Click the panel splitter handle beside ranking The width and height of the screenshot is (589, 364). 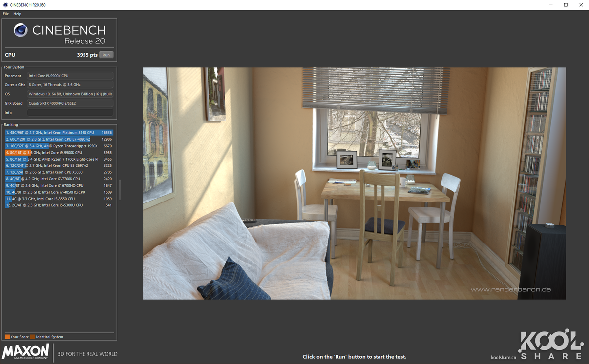(x=120, y=190)
